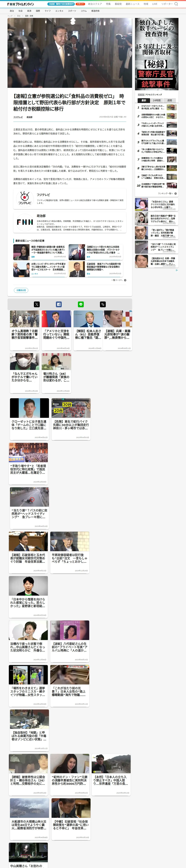Select 社会 category in navigation bar
The height and width of the screenshot is (868, 186).
21,11
